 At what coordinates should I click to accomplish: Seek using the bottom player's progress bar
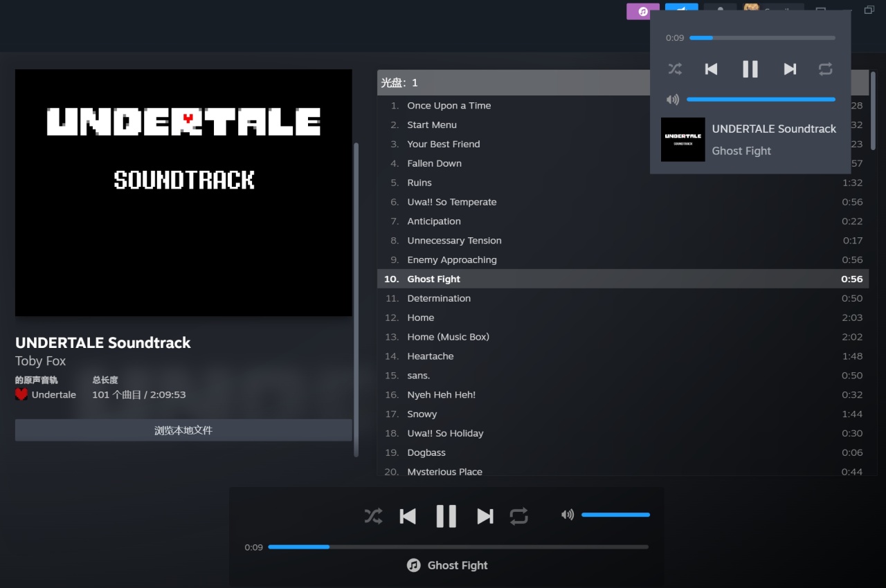[x=458, y=546]
